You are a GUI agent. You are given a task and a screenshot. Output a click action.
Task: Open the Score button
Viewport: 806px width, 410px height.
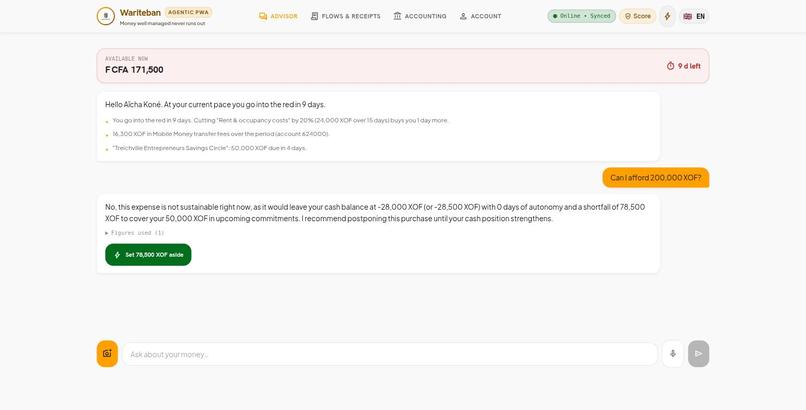tap(637, 16)
